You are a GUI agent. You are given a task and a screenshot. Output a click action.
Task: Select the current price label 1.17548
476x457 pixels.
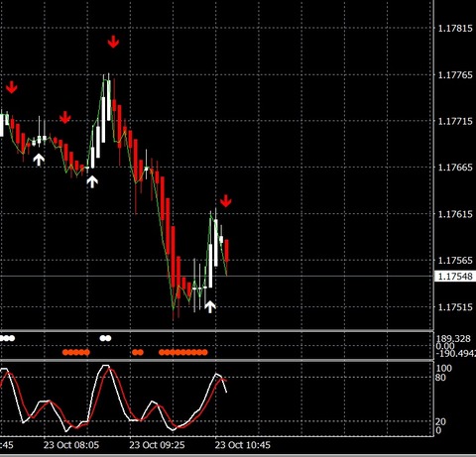[x=455, y=277]
